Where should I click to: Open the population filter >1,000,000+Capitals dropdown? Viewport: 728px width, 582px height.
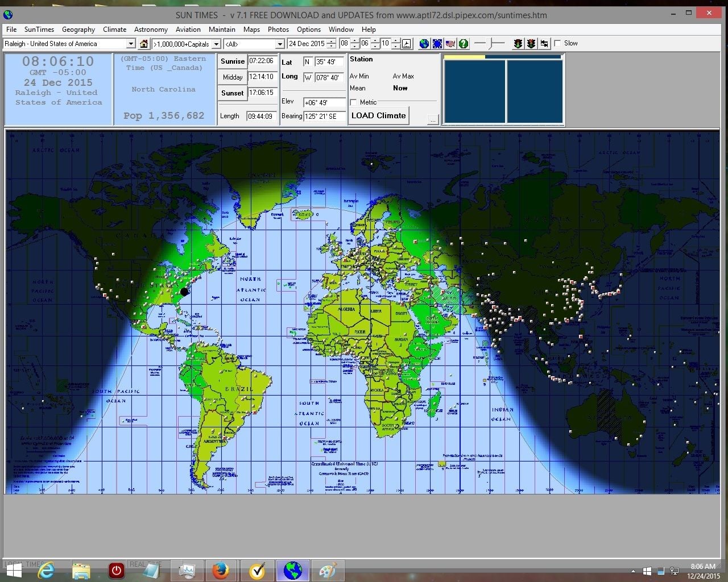point(216,44)
